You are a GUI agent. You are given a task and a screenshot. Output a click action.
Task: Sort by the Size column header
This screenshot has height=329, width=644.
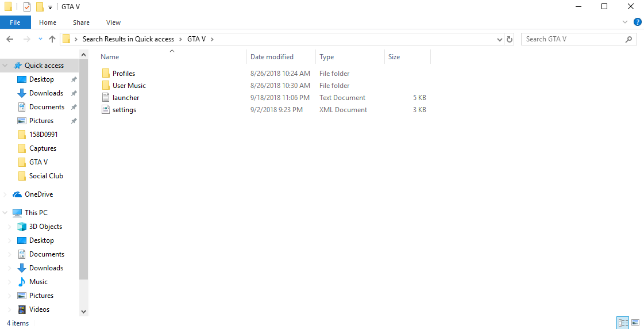(394, 57)
